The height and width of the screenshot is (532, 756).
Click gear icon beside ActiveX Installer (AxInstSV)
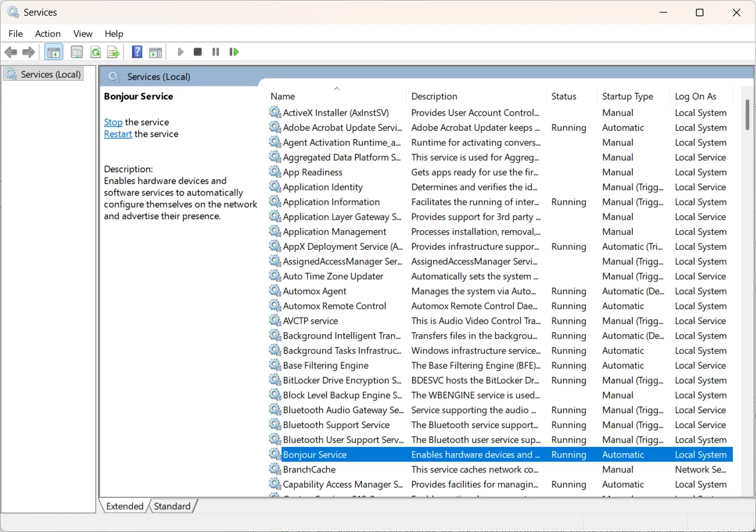tap(275, 113)
